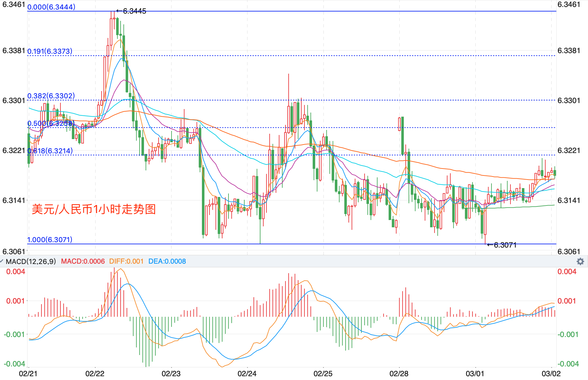Click the 0.191(6.3373) Fibonacci label
This screenshot has height=380, width=588.
(x=50, y=51)
